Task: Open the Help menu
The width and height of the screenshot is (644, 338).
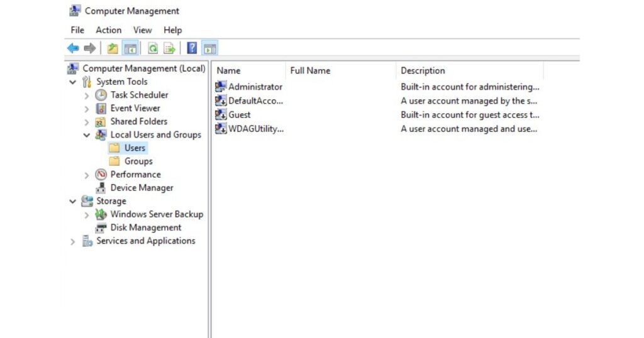Action: 172,30
